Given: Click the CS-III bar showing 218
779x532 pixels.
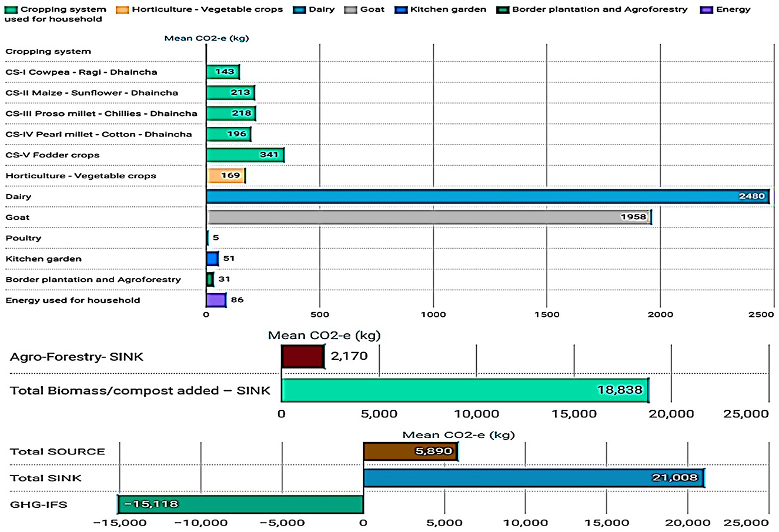Looking at the screenshot, I should pyautogui.click(x=231, y=113).
